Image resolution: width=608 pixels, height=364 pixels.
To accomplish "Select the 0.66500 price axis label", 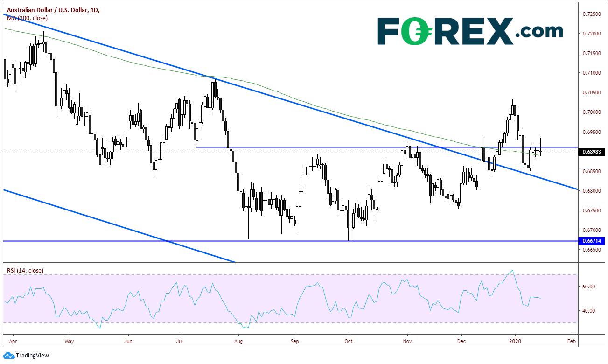I will tap(591, 250).
